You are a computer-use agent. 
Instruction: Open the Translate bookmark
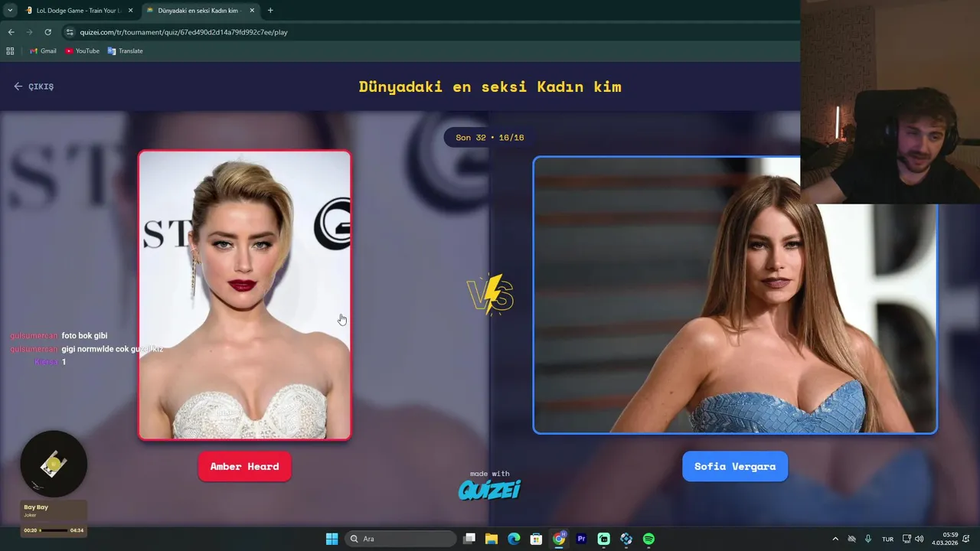(x=125, y=51)
